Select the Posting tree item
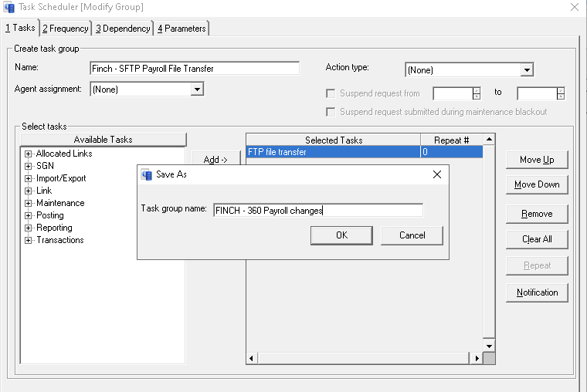This screenshot has width=587, height=392. (x=50, y=215)
